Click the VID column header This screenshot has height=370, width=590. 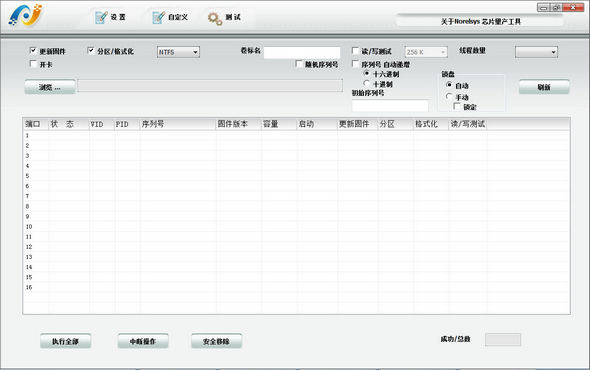pos(102,124)
